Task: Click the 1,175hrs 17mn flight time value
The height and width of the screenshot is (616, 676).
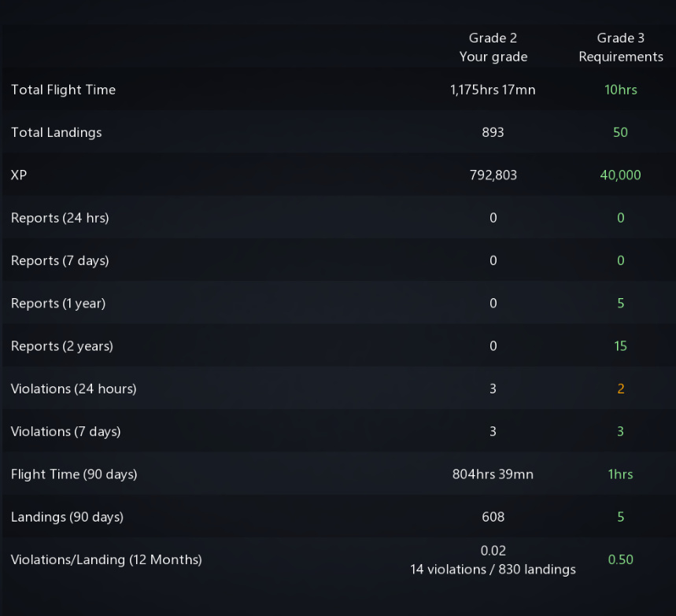Action: (493, 90)
